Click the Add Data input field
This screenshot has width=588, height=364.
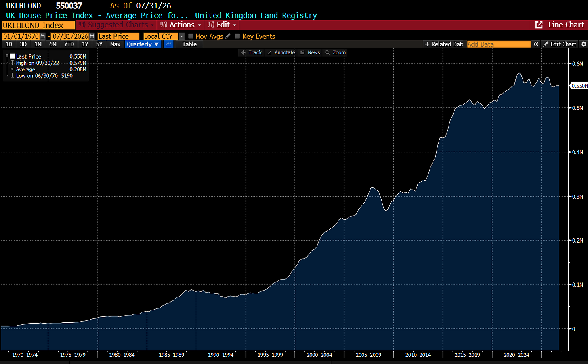(x=499, y=44)
